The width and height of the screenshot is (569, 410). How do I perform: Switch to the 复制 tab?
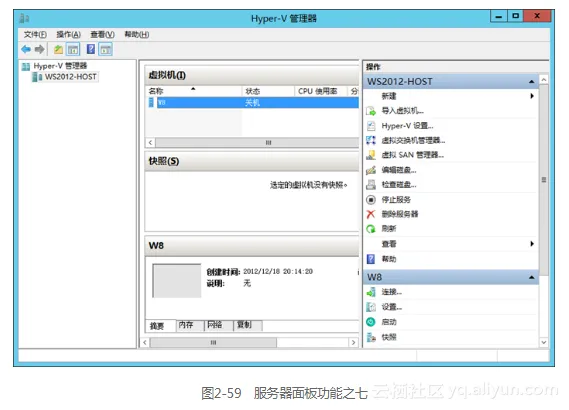tap(247, 325)
